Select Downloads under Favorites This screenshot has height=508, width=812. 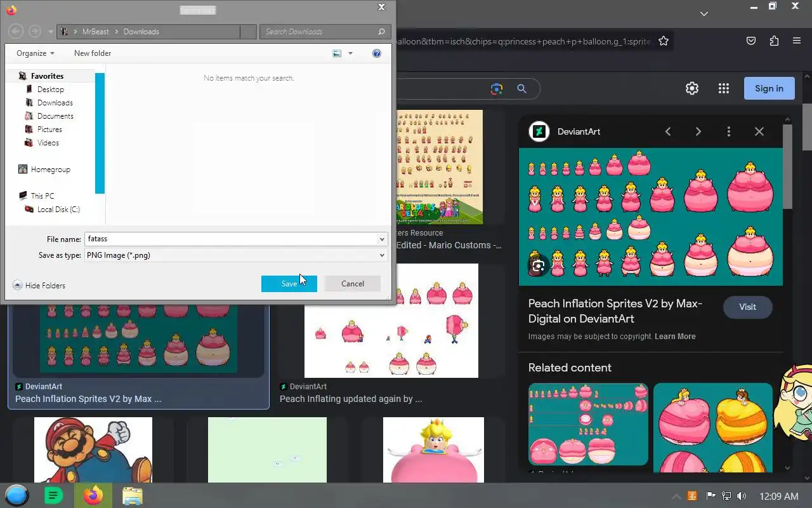coord(55,103)
